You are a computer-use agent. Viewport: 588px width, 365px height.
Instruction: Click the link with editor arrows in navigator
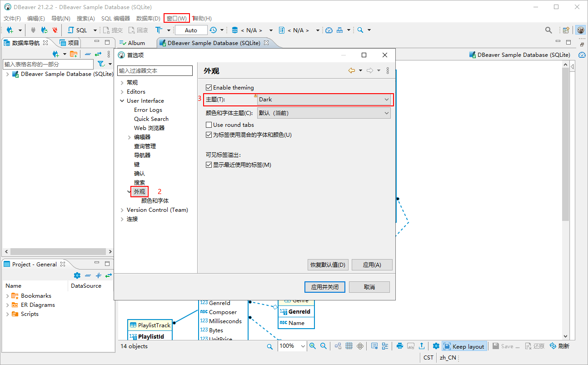(x=98, y=54)
